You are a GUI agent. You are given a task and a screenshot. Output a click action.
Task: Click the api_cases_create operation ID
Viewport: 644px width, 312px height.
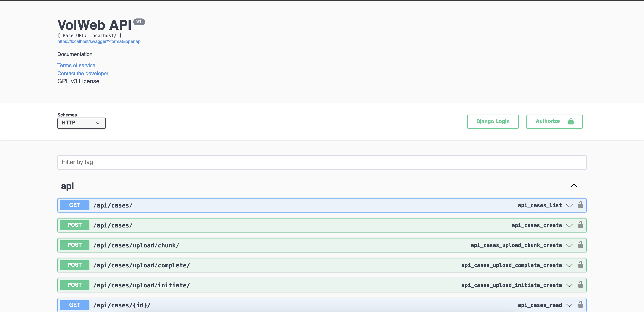click(x=537, y=225)
